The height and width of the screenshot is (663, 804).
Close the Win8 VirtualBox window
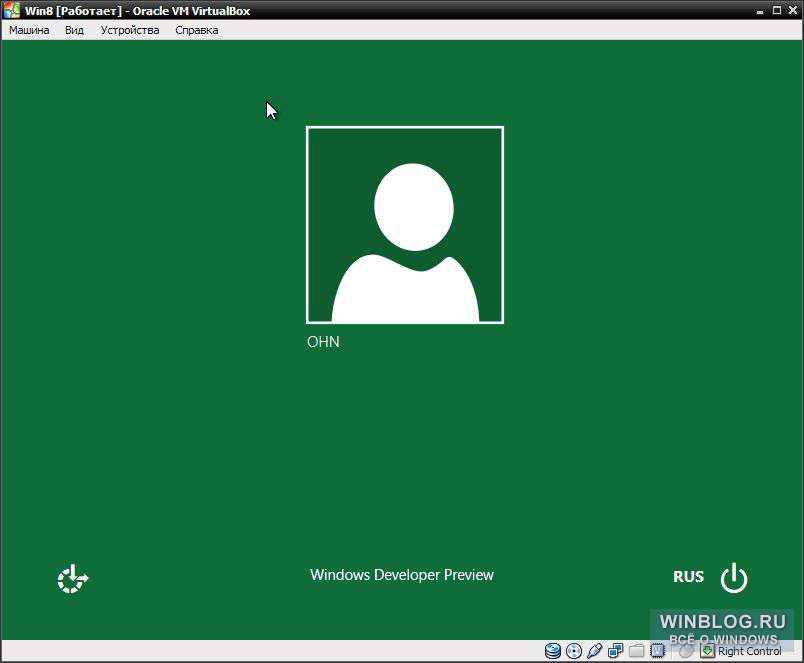[x=793, y=10]
